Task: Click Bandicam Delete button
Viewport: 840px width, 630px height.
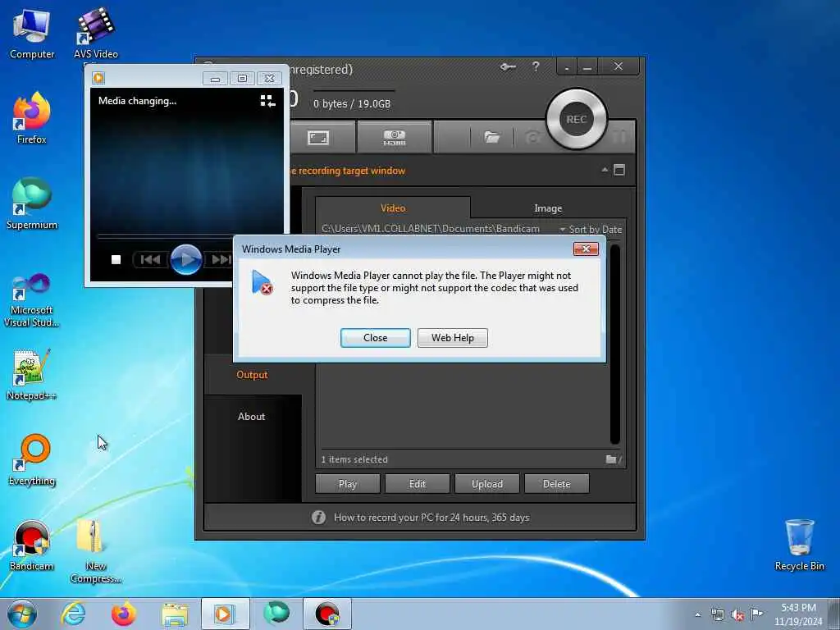Action: point(557,484)
